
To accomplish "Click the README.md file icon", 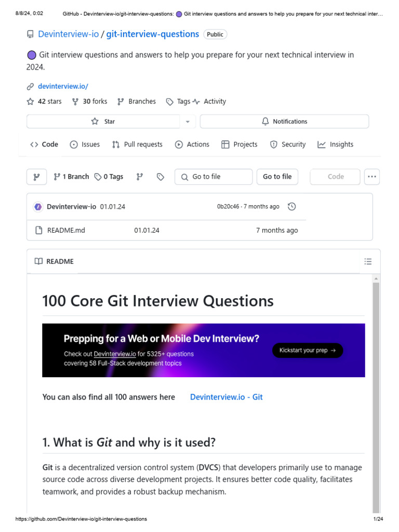I will [x=38, y=230].
